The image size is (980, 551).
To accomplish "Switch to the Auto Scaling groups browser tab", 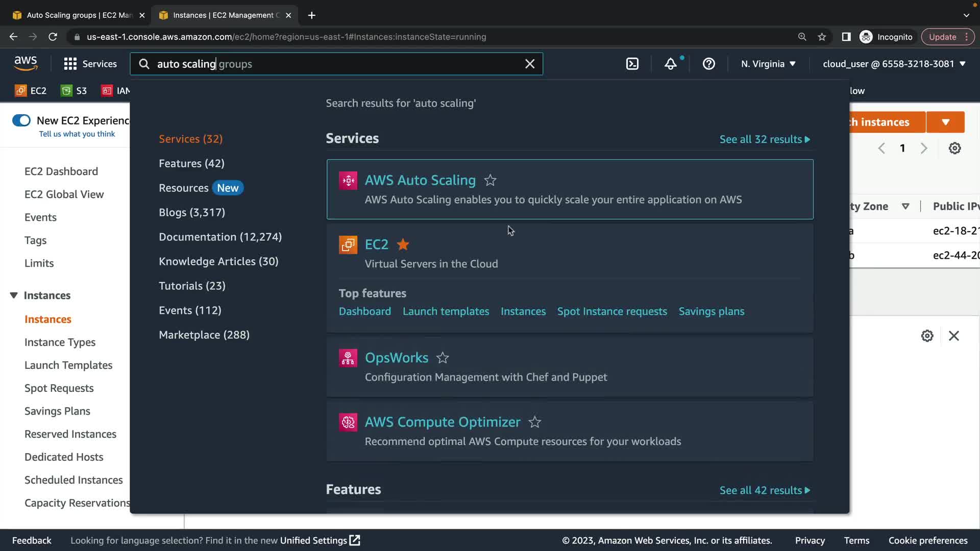I will tap(79, 15).
